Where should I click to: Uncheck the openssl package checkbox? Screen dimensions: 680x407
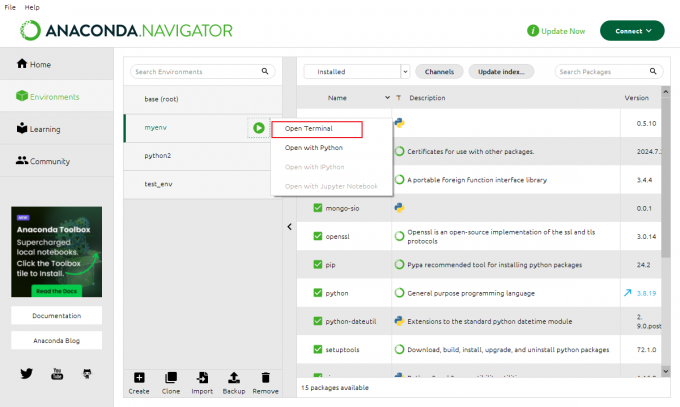coord(318,236)
